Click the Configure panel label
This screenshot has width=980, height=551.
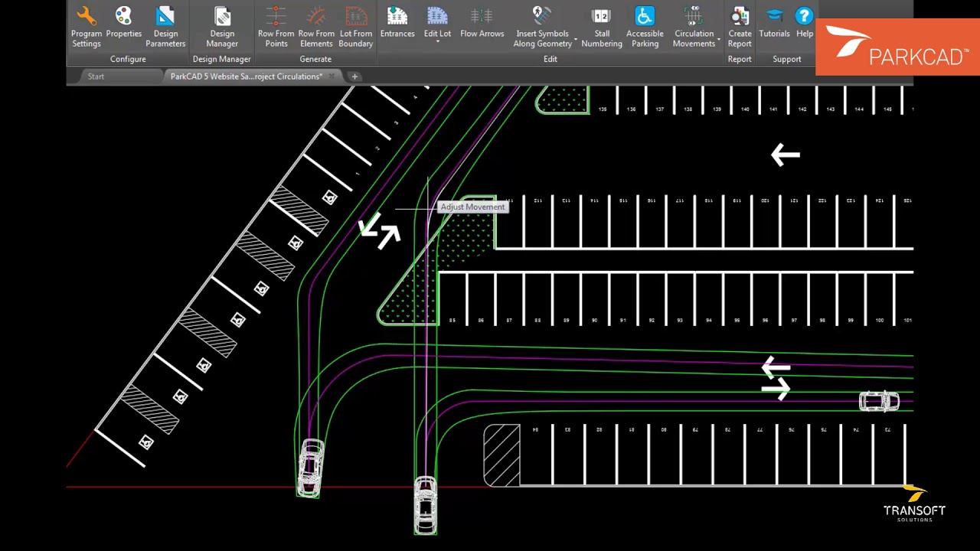[x=128, y=59]
